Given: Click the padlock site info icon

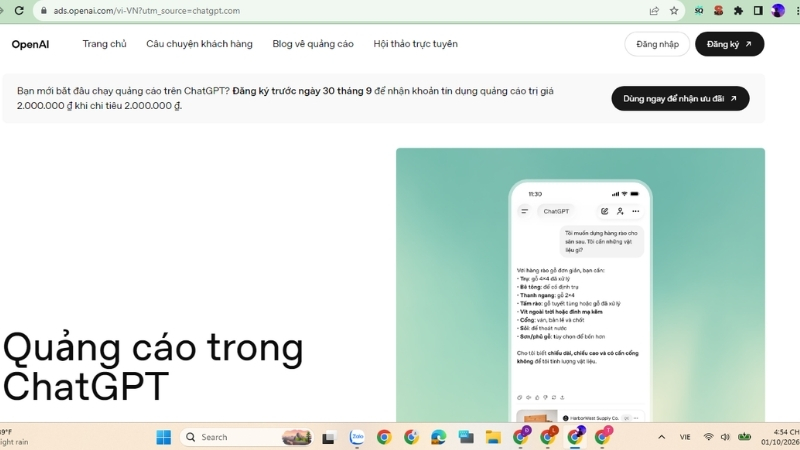Looking at the screenshot, I should click(x=44, y=11).
